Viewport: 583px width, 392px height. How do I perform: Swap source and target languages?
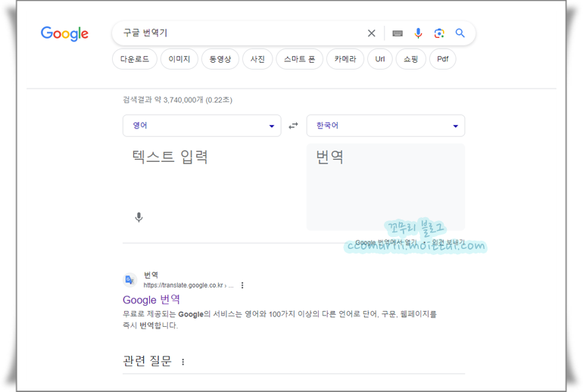(x=293, y=126)
